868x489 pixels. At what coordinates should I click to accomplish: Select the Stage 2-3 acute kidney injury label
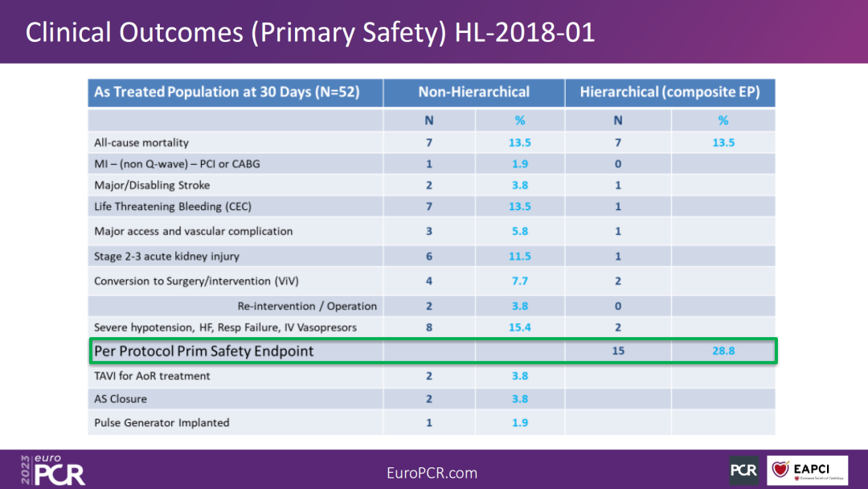[166, 257]
